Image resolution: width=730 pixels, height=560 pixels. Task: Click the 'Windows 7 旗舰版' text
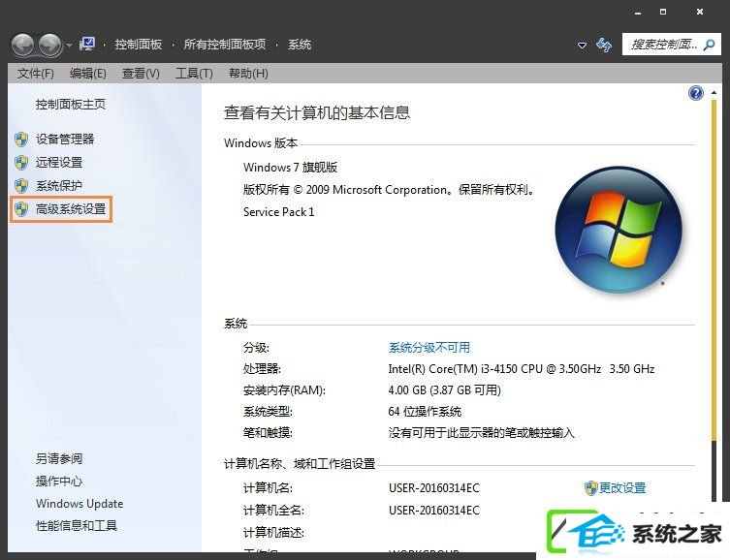291,167
